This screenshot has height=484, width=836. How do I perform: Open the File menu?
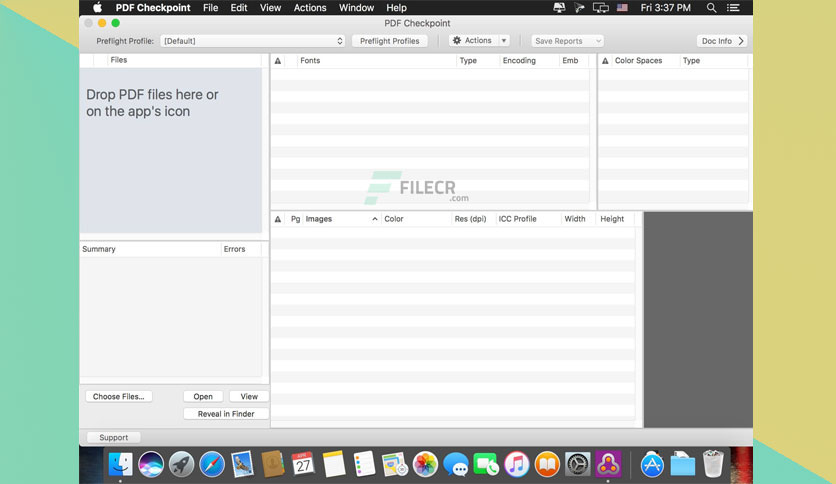click(x=210, y=7)
